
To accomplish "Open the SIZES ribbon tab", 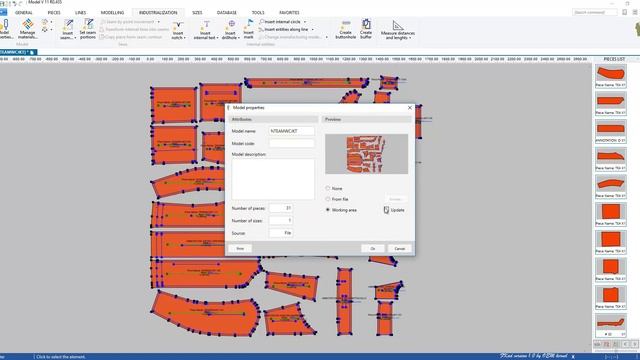I will 197,13.
